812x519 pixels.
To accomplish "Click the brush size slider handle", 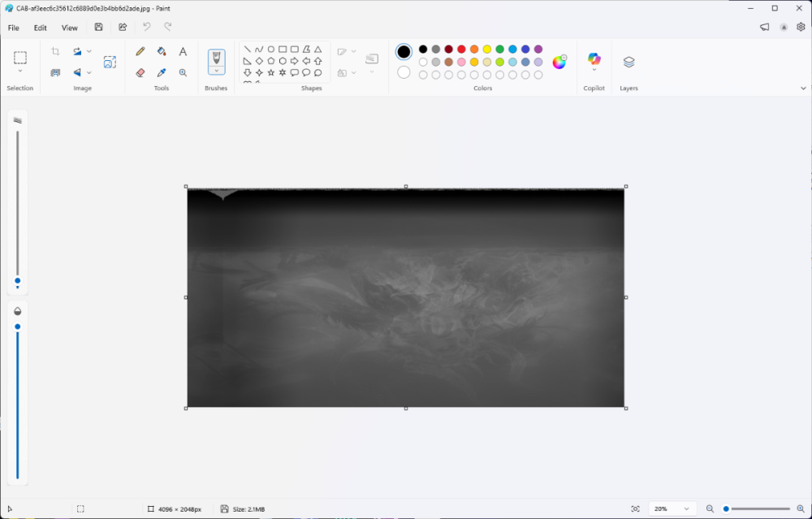I will tap(18, 281).
